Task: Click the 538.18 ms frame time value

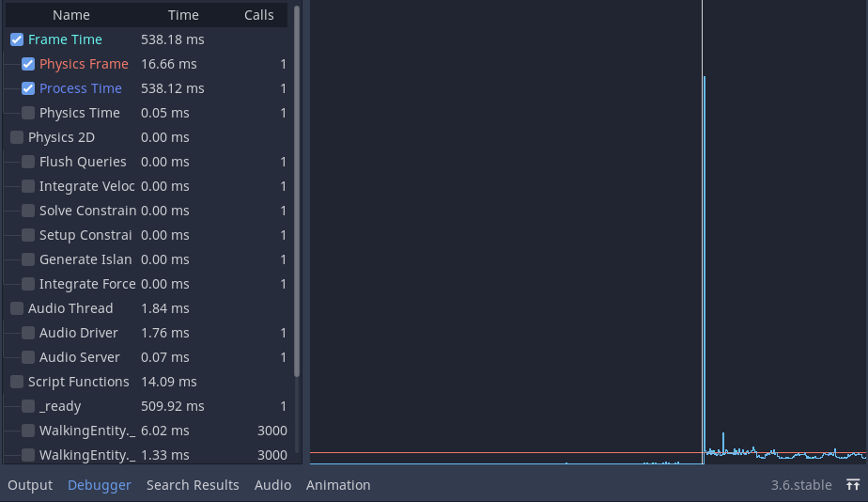Action: [x=172, y=39]
